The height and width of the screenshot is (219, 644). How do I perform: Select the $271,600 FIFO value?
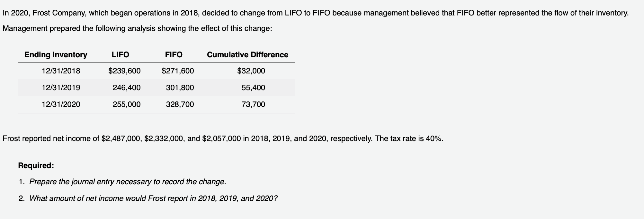[178, 71]
